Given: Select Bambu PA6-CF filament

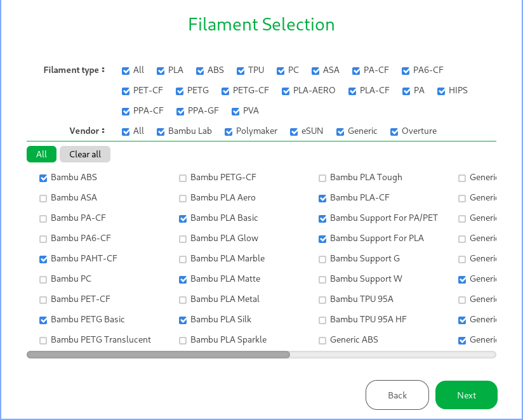Looking at the screenshot, I should point(43,239).
